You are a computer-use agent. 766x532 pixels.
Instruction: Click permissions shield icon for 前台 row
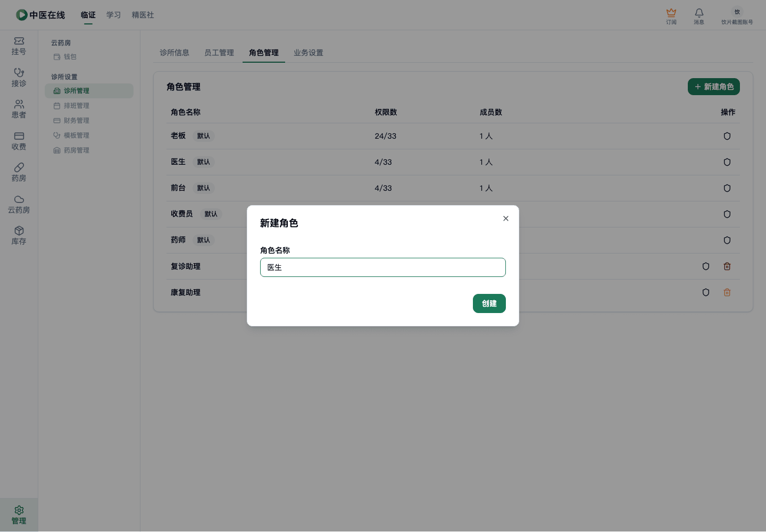pos(727,188)
